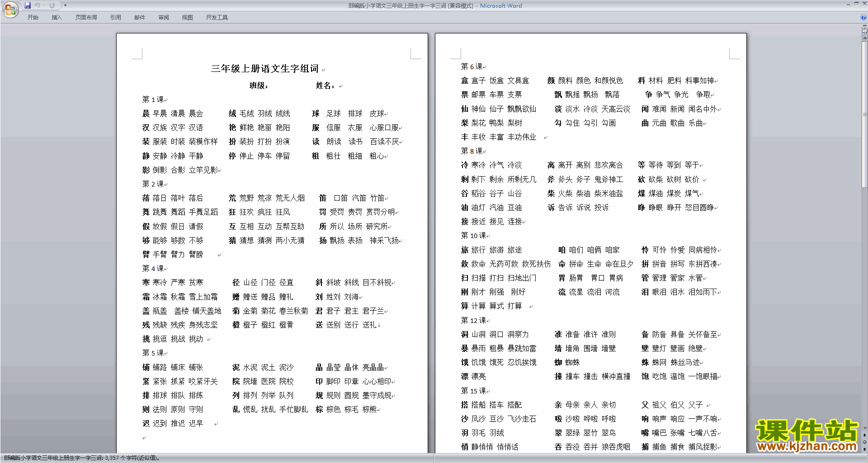Click the phrase 装模作样
This screenshot has width=868, height=463.
[x=203, y=142]
